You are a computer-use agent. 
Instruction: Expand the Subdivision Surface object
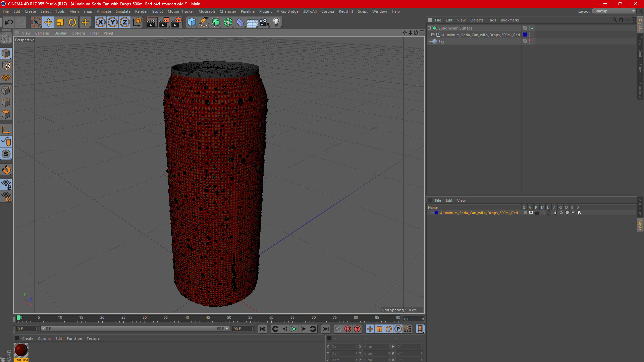coord(429,28)
